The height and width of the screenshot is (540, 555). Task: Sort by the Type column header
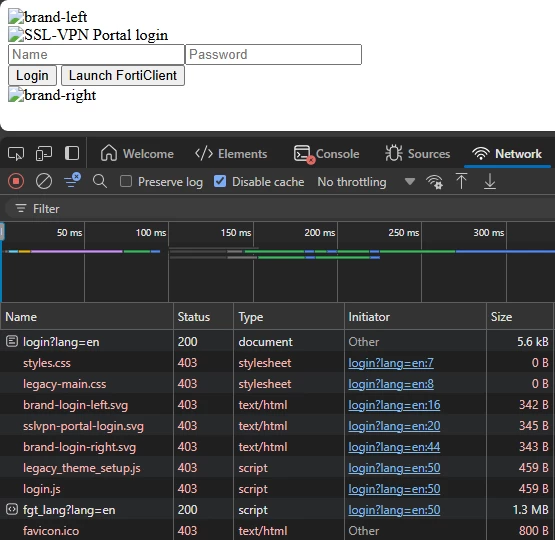point(289,316)
